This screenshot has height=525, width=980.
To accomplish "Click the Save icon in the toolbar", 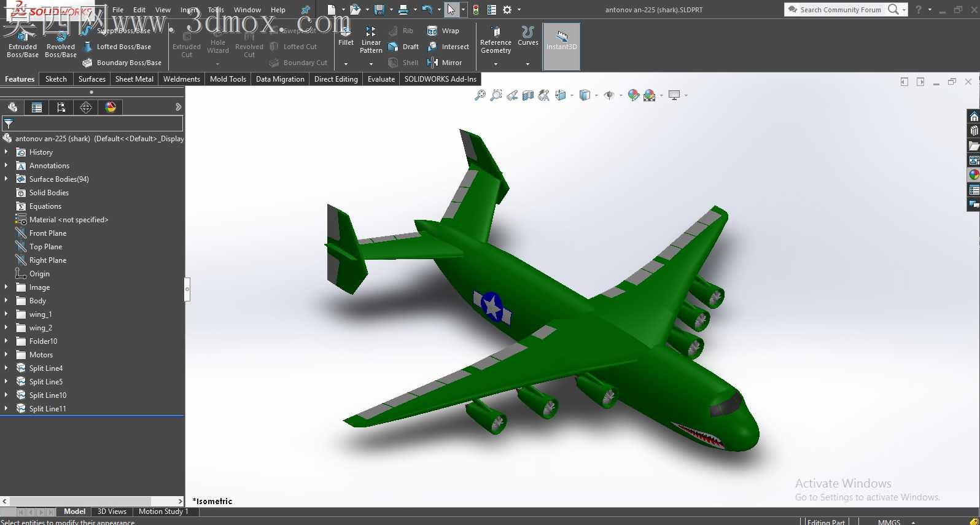I will coord(379,10).
